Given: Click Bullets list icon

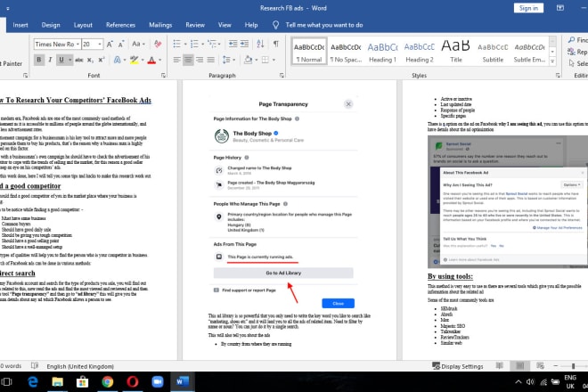Looking at the screenshot, I should click(177, 44).
